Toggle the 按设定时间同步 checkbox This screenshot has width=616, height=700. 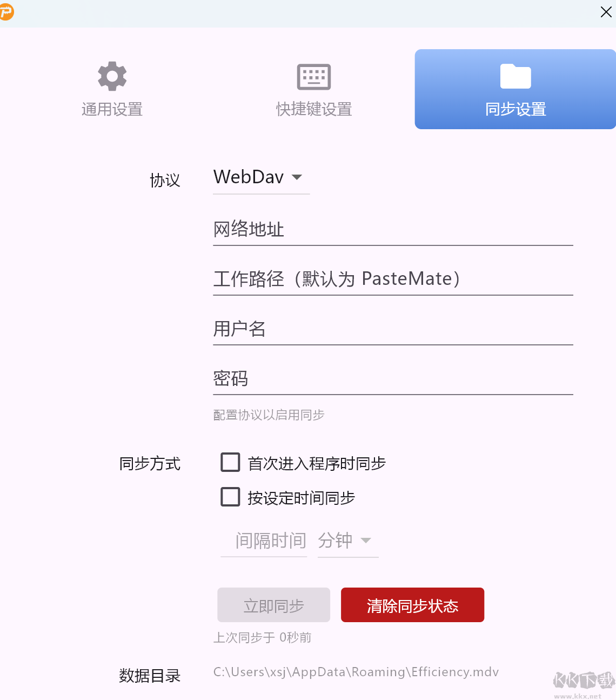point(231,497)
